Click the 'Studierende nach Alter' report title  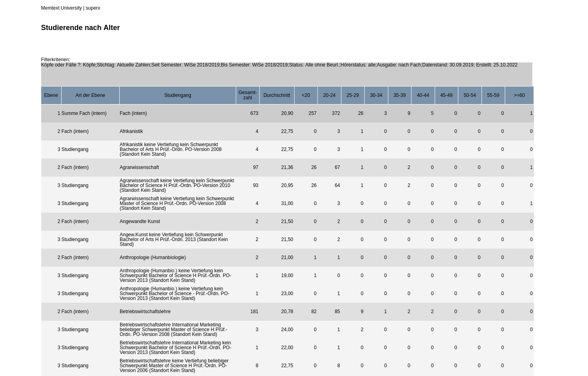tap(80, 28)
